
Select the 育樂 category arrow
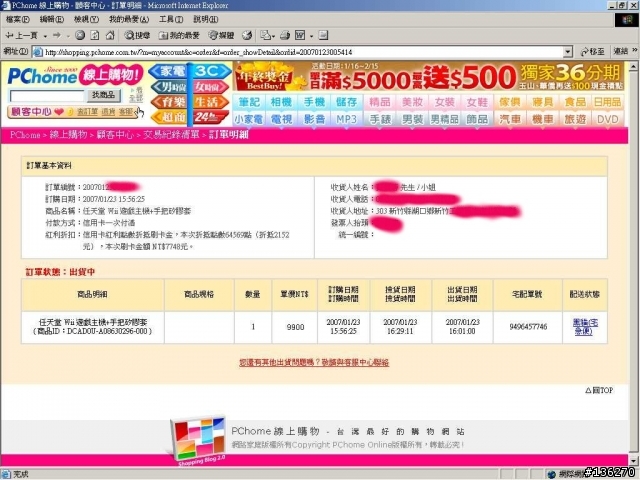[x=169, y=102]
